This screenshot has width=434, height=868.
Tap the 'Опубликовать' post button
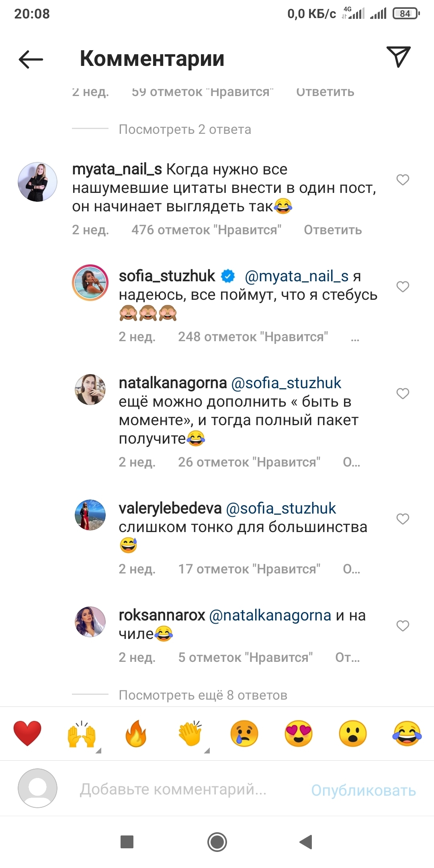coord(364,790)
